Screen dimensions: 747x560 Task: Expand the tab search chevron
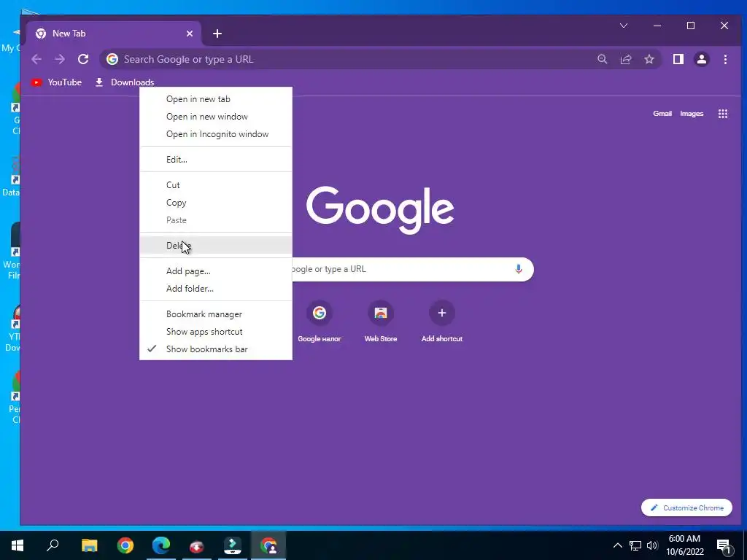coord(624,26)
